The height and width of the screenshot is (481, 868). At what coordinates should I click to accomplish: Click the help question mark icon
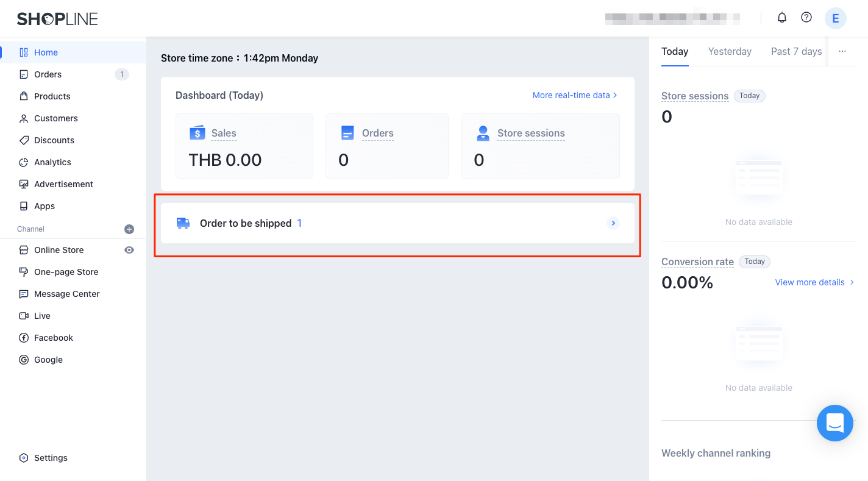(806, 18)
